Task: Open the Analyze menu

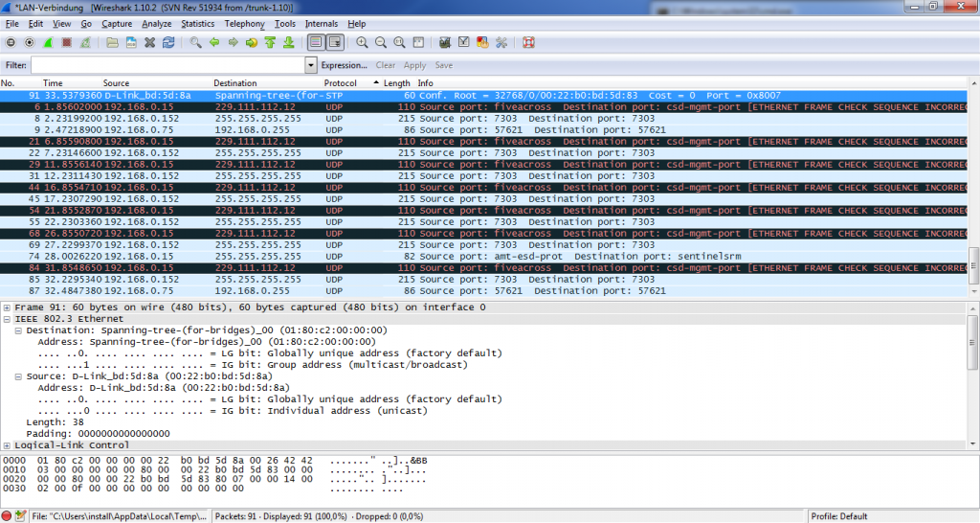Action: point(156,24)
